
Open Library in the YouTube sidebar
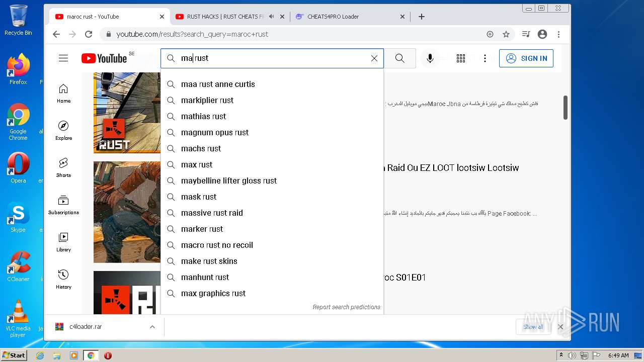pos(64,242)
